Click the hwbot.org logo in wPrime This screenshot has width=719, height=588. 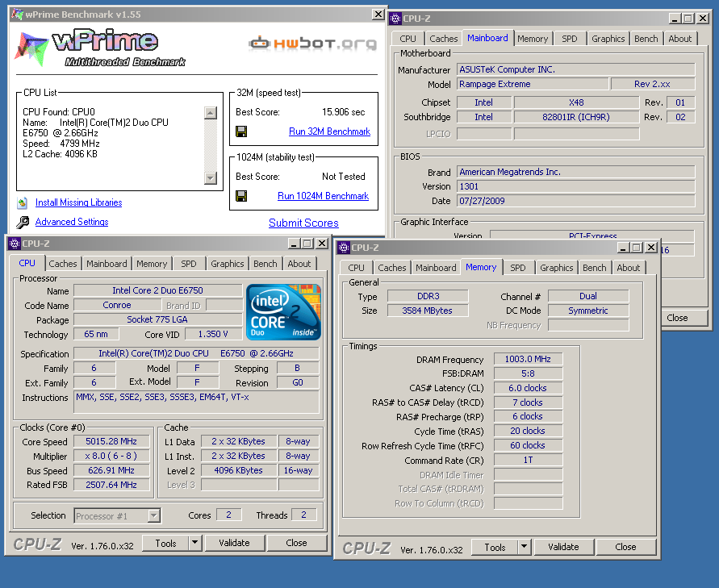pos(312,43)
